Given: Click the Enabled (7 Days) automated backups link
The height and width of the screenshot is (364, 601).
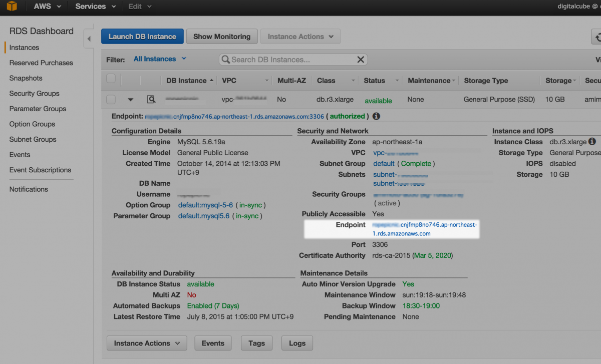Looking at the screenshot, I should pos(213,305).
